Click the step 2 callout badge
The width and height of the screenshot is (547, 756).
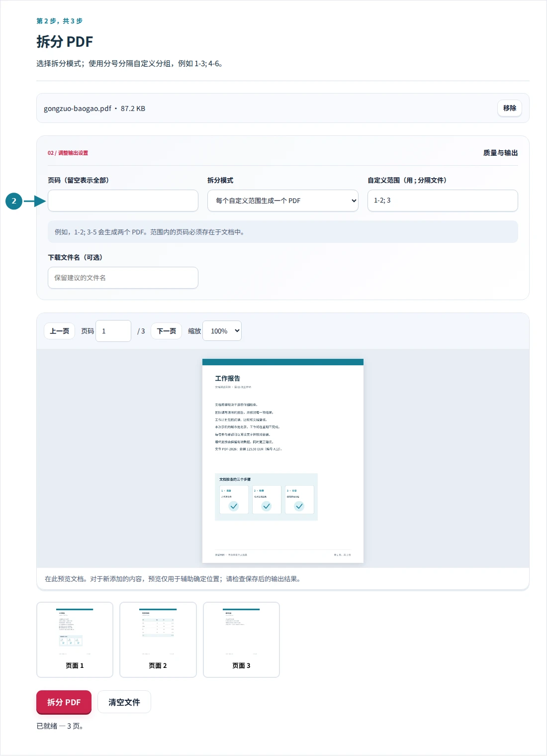(x=14, y=201)
